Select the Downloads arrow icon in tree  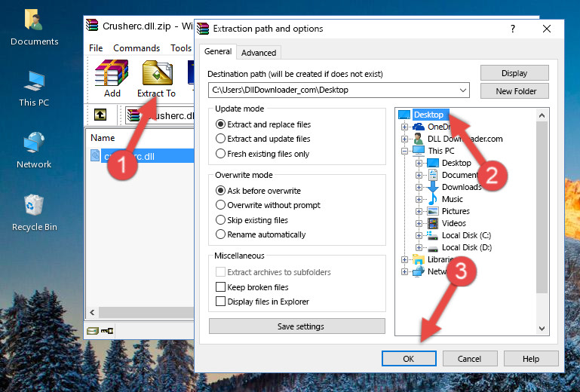tap(432, 187)
